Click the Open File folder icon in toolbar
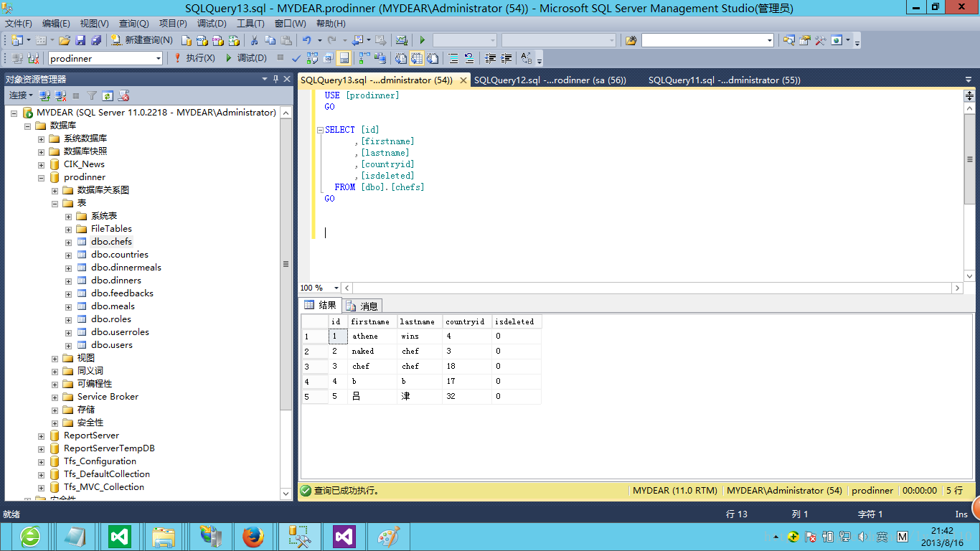980x551 pixels. [x=65, y=40]
